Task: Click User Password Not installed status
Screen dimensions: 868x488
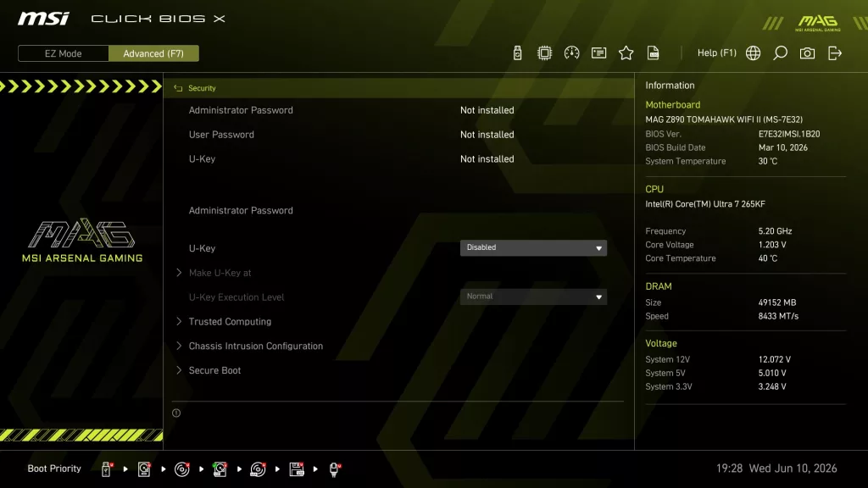Action: pyautogui.click(x=487, y=135)
